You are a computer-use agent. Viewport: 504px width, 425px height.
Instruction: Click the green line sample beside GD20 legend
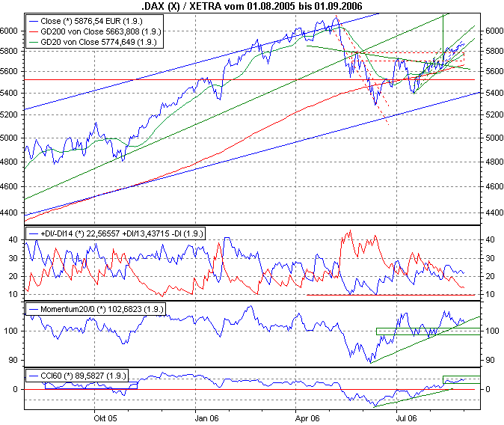click(34, 43)
